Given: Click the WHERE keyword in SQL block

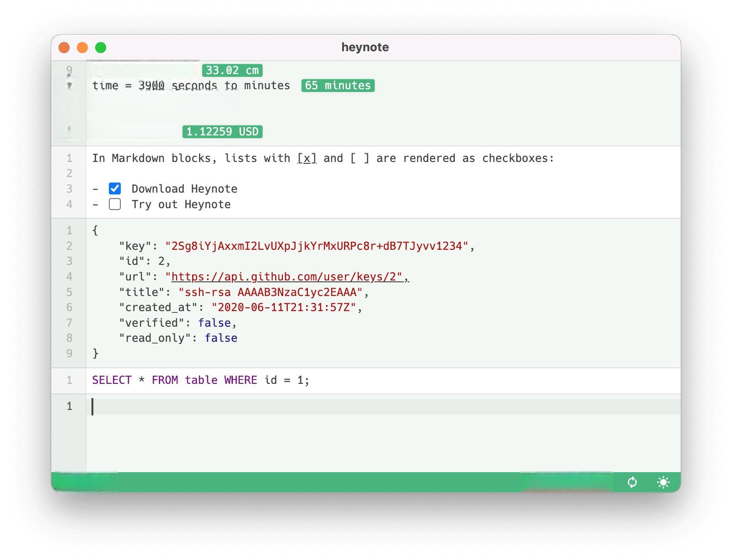Looking at the screenshot, I should [241, 380].
